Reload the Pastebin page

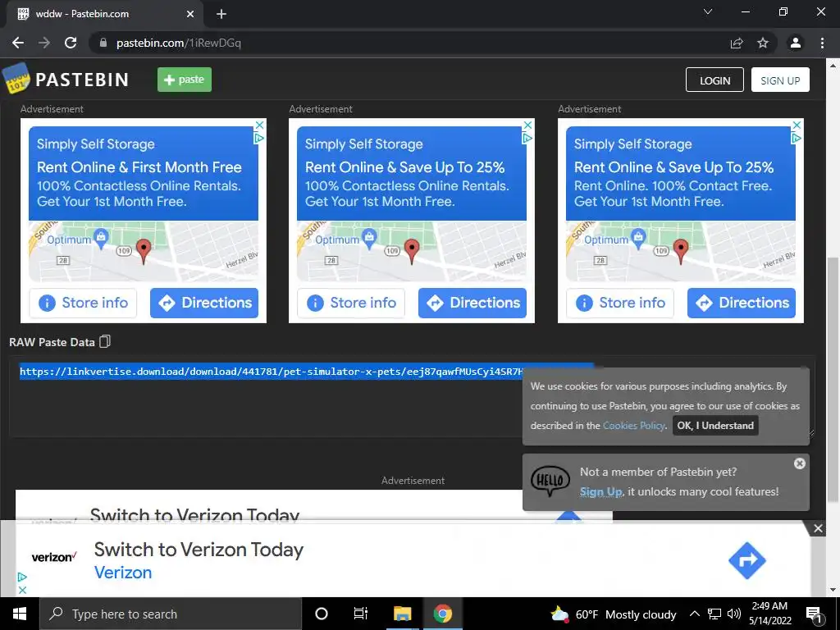click(x=71, y=43)
